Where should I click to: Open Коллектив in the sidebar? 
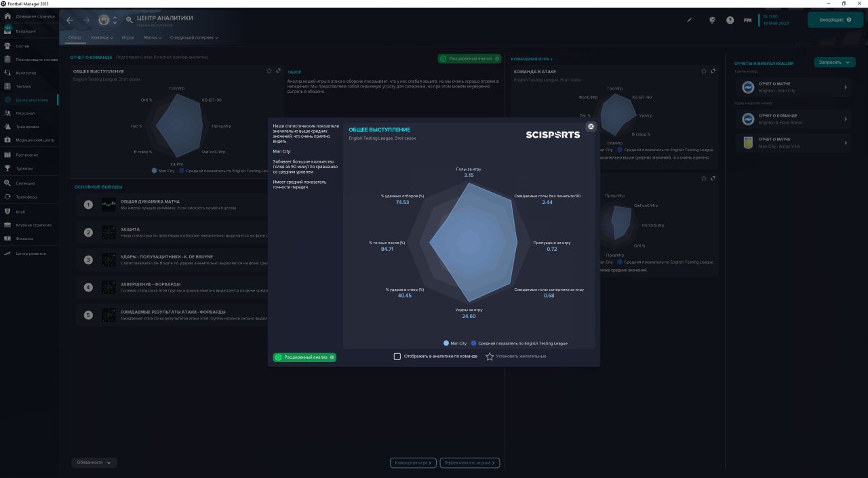coord(29,73)
